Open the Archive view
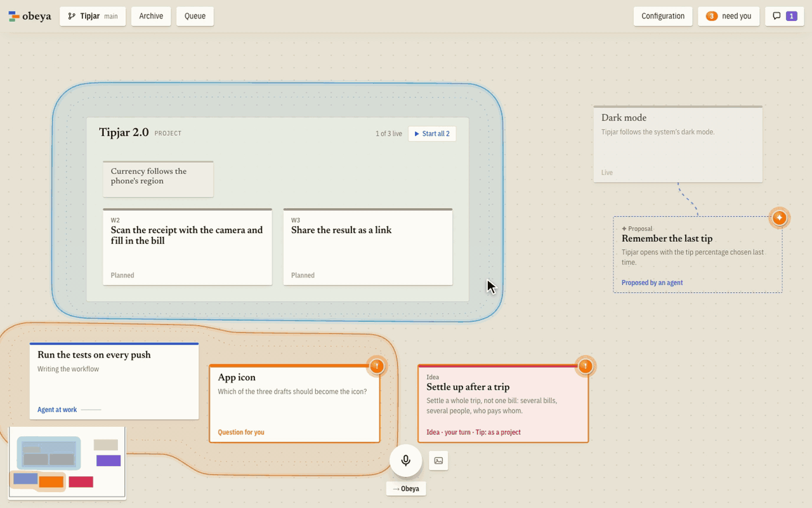Screen dimensions: 812x508 151,16
